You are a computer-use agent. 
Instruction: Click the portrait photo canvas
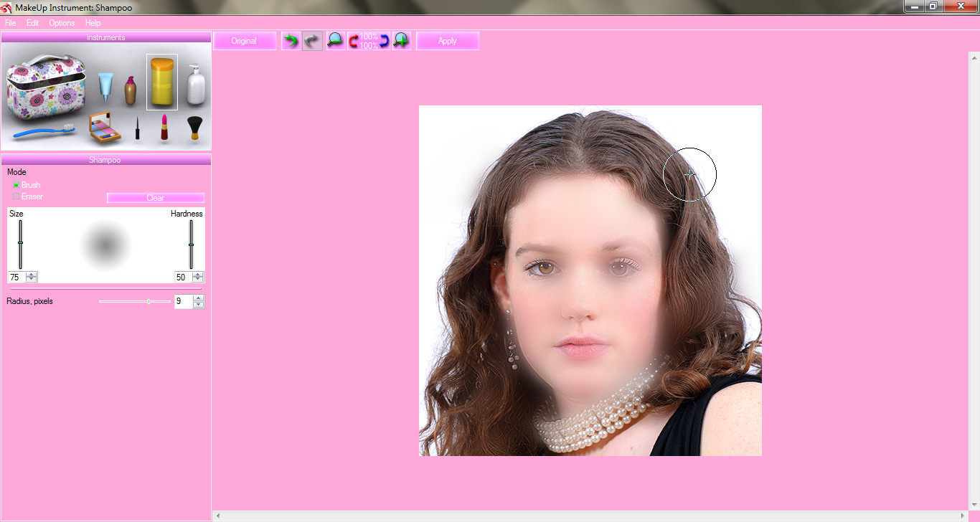pos(590,280)
